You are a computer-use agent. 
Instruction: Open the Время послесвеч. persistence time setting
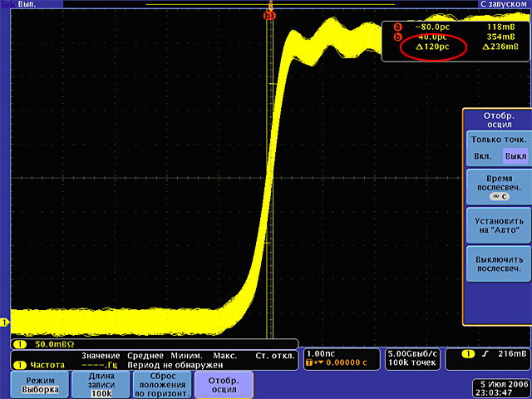(499, 186)
